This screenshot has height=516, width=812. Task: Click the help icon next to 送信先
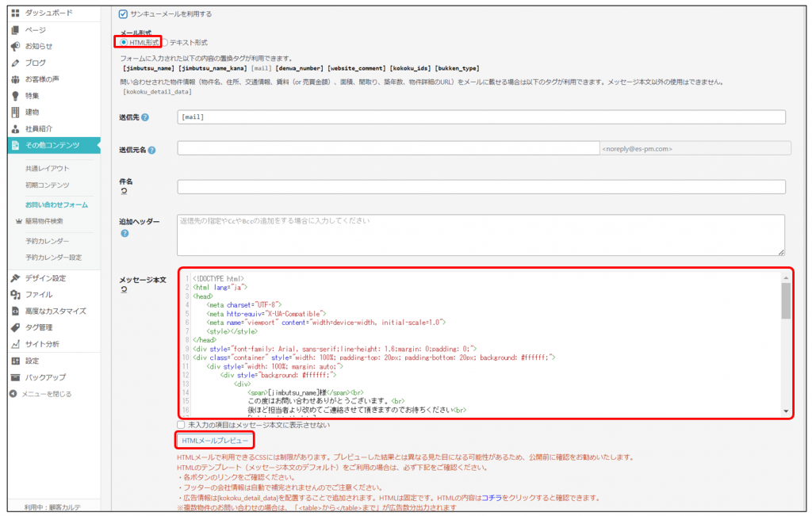[145, 118]
